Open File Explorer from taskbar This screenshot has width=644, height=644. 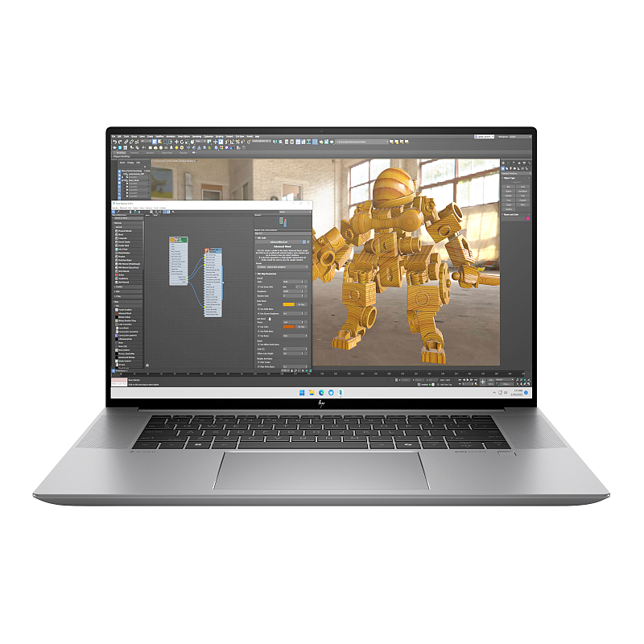tap(312, 393)
